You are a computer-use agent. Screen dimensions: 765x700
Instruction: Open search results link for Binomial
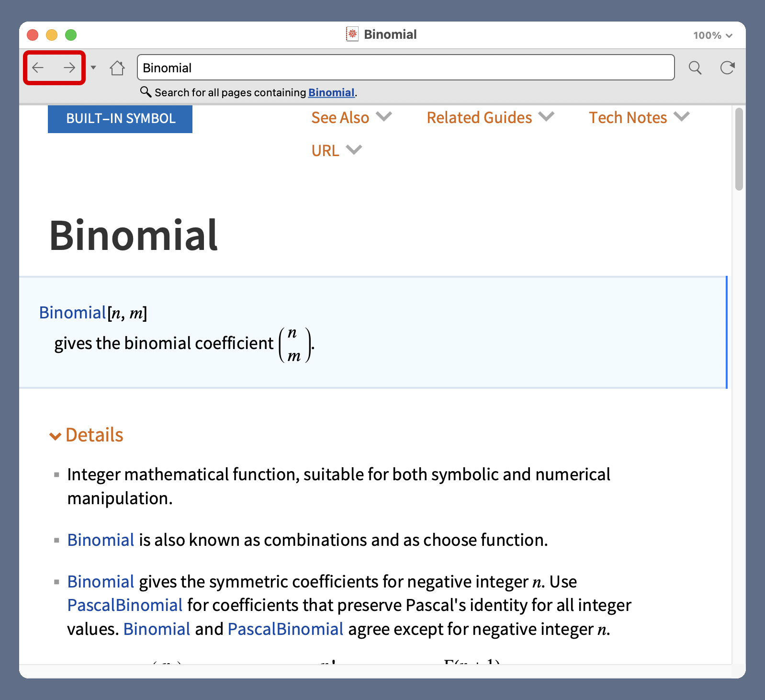[x=331, y=92]
